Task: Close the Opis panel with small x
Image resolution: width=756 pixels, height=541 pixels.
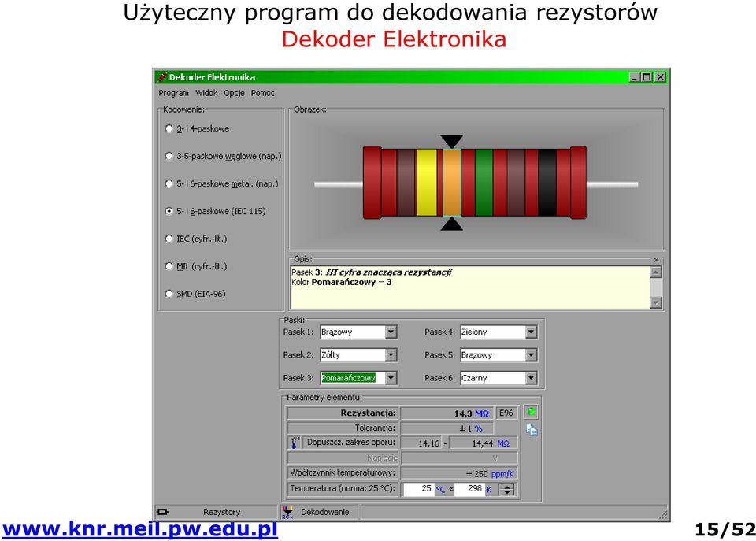Action: pyautogui.click(x=656, y=260)
